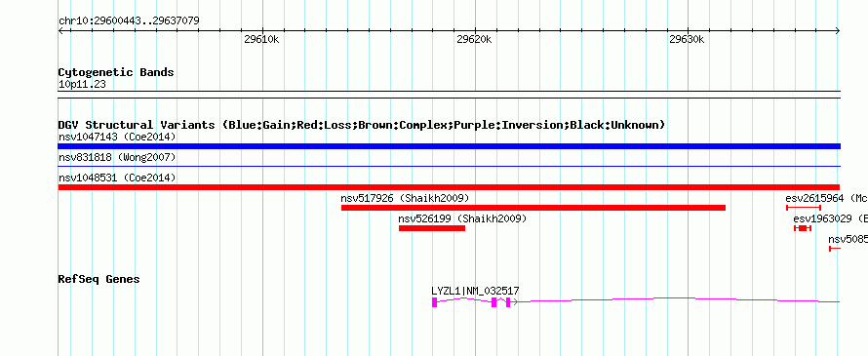Click the red esv2615964 variant span
Image resolution: width=868 pixels, height=356 pixels.
pos(804,208)
